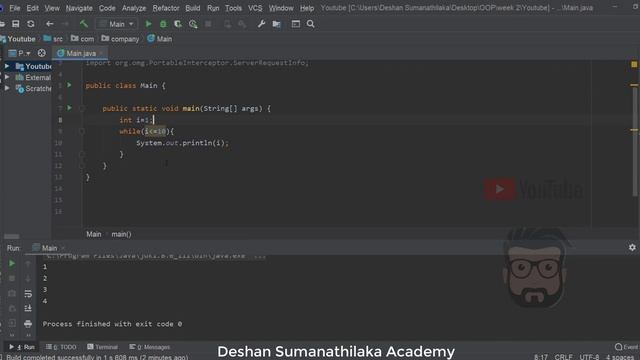Click Rerun green arrow in Run panel
640x360 pixels.
click(x=12, y=264)
